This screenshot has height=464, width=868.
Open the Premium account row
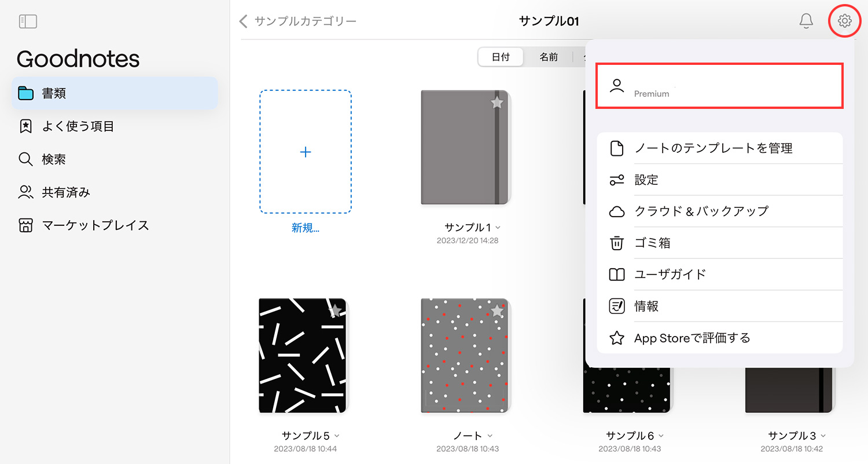click(x=719, y=86)
